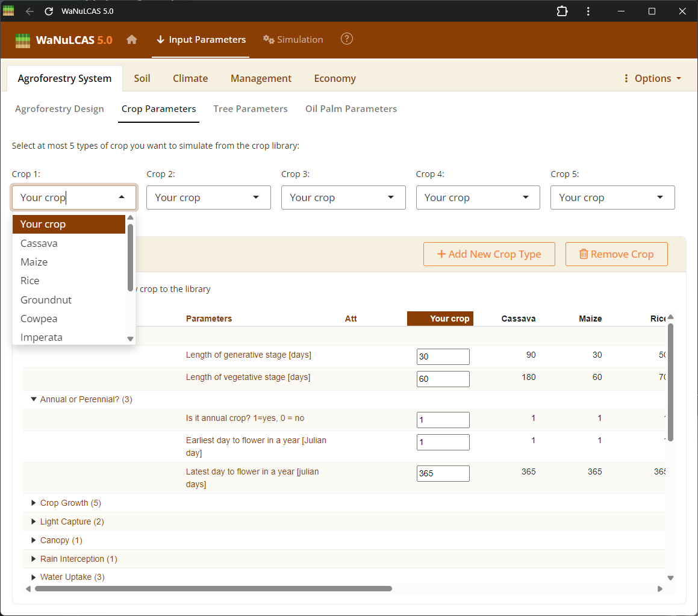Click the back arrow in title bar
The width and height of the screenshot is (698, 616).
[30, 11]
